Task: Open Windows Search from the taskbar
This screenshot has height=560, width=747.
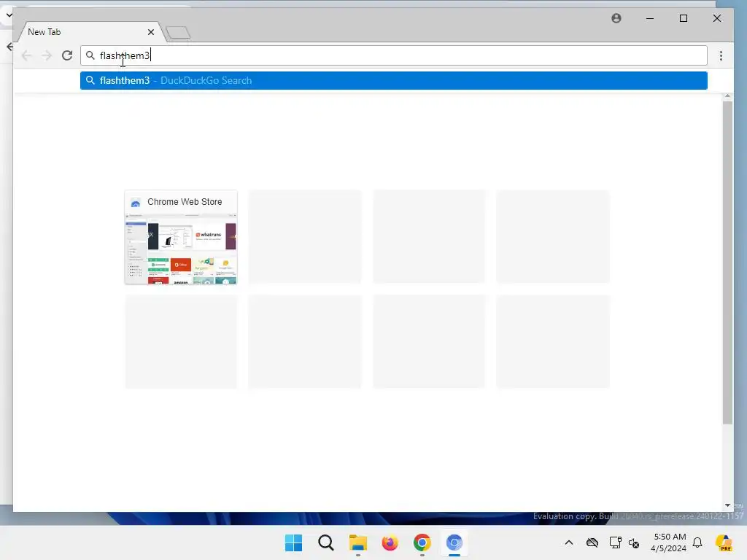Action: click(x=326, y=542)
